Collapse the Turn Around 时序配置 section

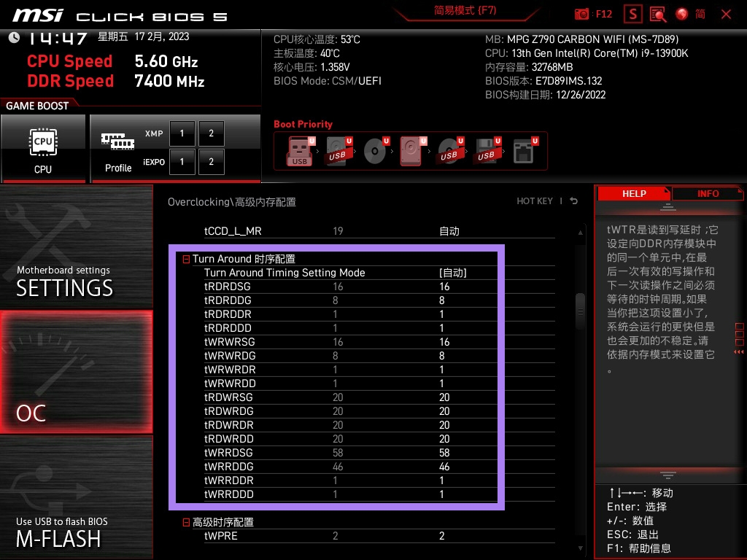(x=186, y=259)
